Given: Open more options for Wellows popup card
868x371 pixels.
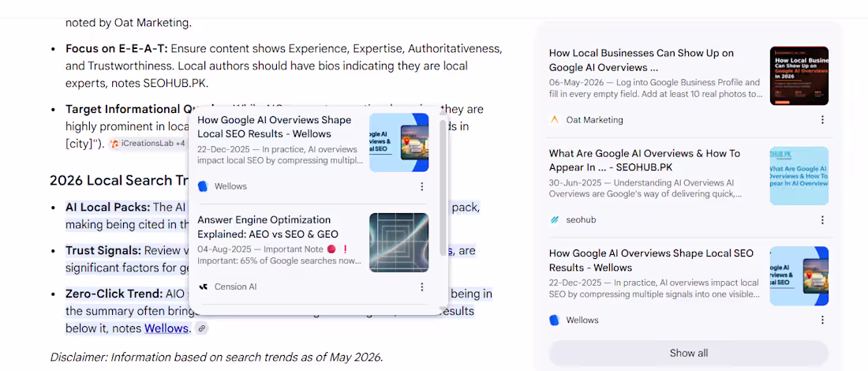Looking at the screenshot, I should click(422, 186).
